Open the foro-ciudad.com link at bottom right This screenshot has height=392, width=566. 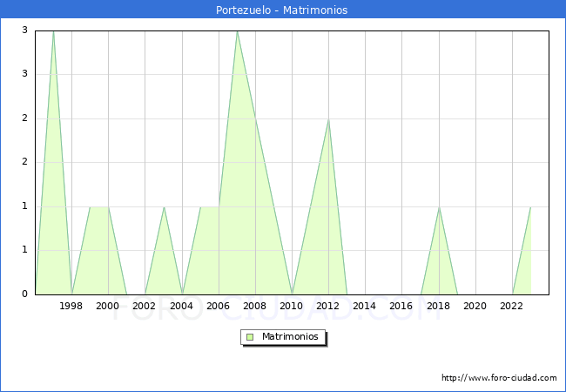(499, 378)
